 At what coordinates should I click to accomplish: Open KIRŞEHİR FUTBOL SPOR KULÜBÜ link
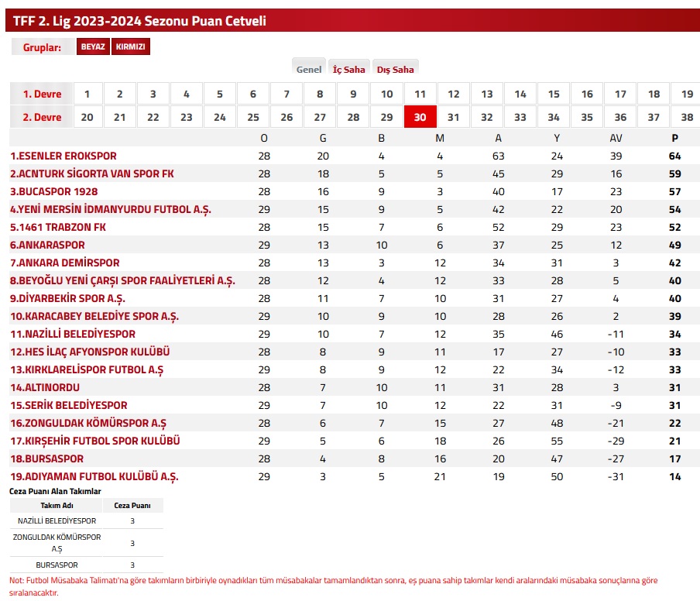pos(95,441)
